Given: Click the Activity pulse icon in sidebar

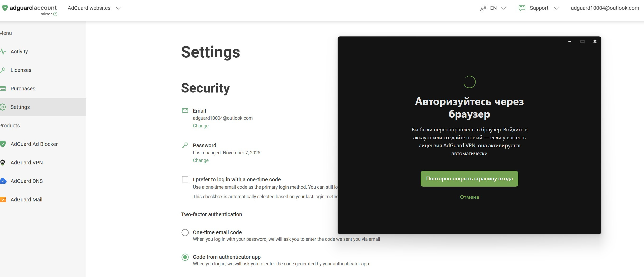Looking at the screenshot, I should pyautogui.click(x=3, y=52).
